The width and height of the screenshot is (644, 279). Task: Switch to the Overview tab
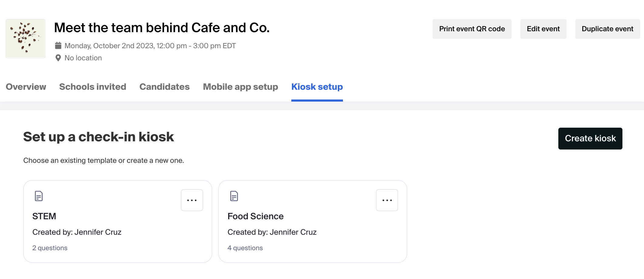coord(26,87)
